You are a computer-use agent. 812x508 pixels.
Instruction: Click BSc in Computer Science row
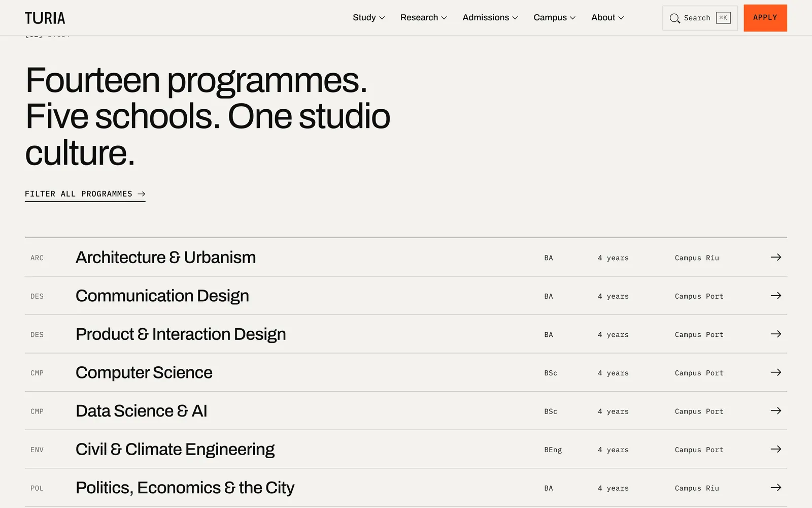tap(551, 373)
